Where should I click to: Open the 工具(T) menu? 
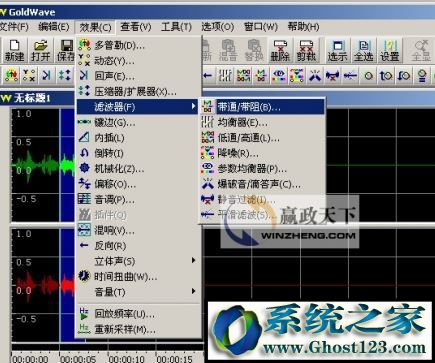pyautogui.click(x=176, y=27)
